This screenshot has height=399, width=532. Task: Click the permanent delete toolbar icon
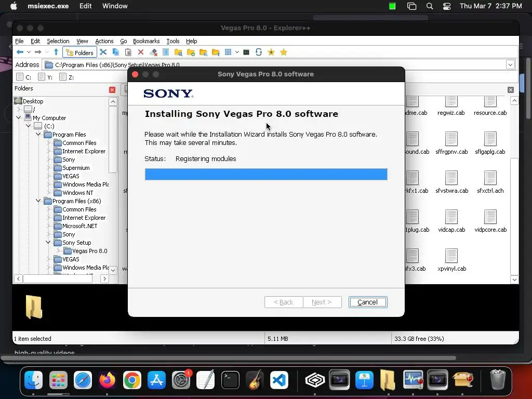click(x=153, y=52)
